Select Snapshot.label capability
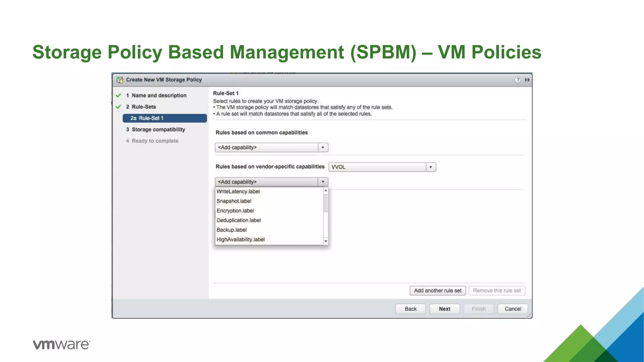This screenshot has height=362, width=644. click(234, 201)
